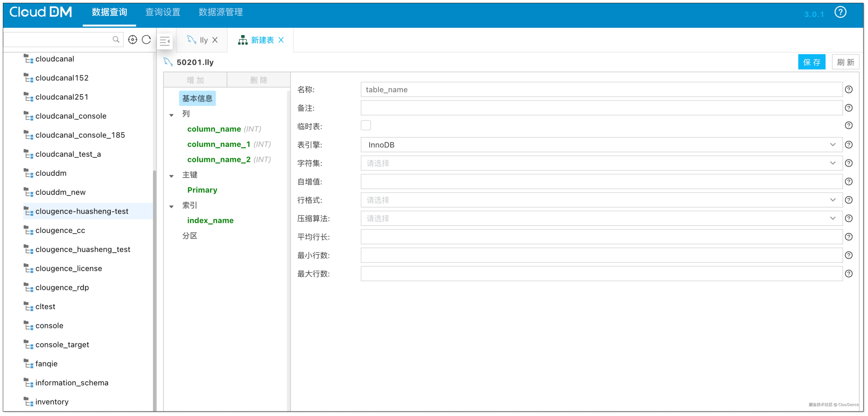
Task: Select Primary key item
Action: [x=202, y=190]
